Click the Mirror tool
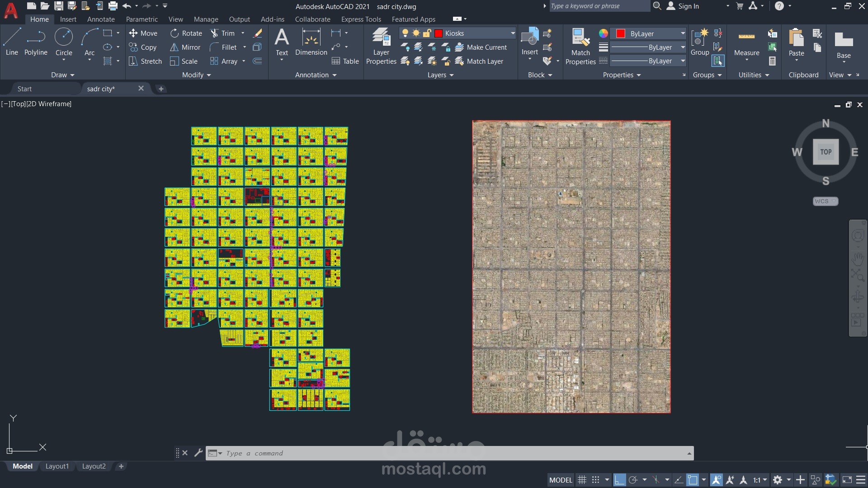This screenshot has width=868, height=488. 185,47
